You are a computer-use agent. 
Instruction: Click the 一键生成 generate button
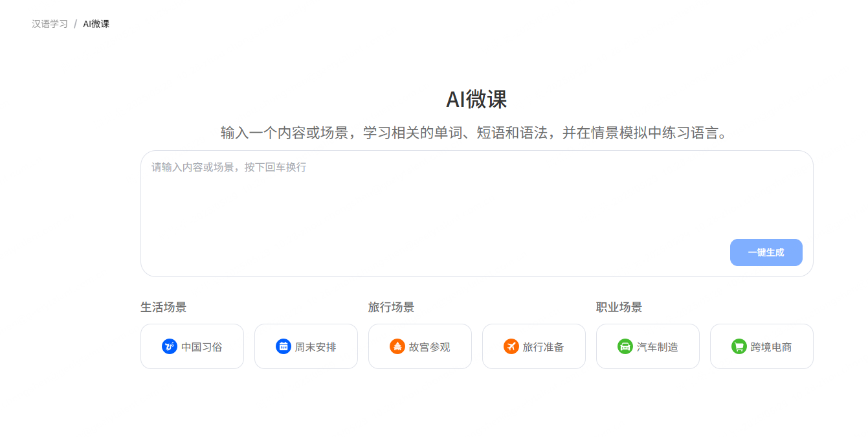point(766,252)
